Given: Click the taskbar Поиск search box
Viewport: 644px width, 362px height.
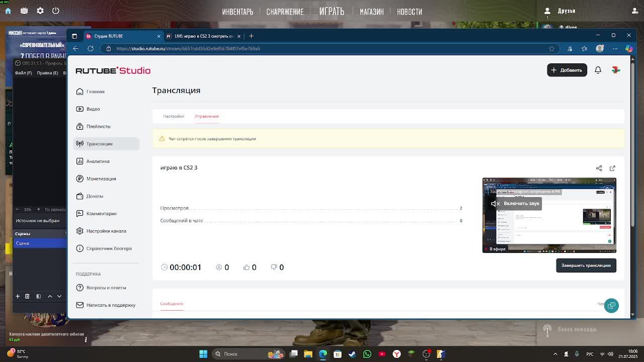Looking at the screenshot, I should [249, 354].
